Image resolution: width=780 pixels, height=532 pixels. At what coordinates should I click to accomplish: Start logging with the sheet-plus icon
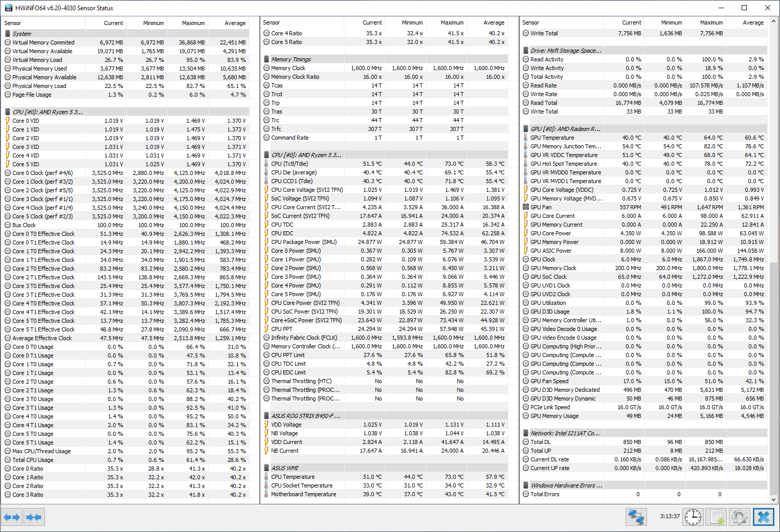click(717, 517)
